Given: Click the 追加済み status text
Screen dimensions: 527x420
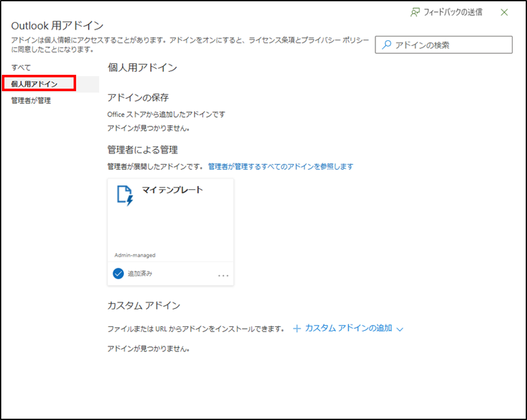Looking at the screenshot, I should point(140,274).
